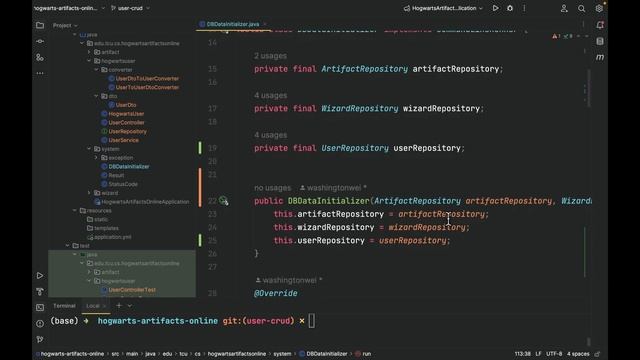Expand the artifact package under main
640x360 pixels.
89,52
